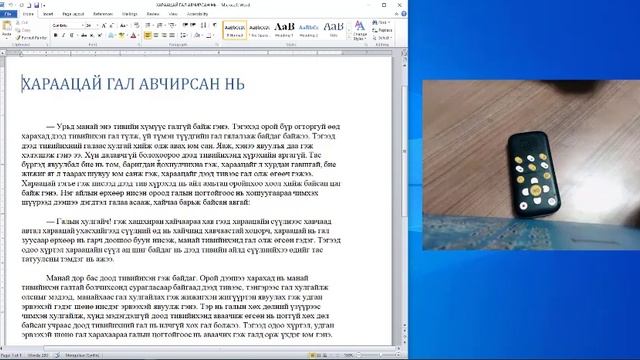This screenshot has width=640, height=360.
Task: Open the font name combo box
Action: click(x=68, y=25)
